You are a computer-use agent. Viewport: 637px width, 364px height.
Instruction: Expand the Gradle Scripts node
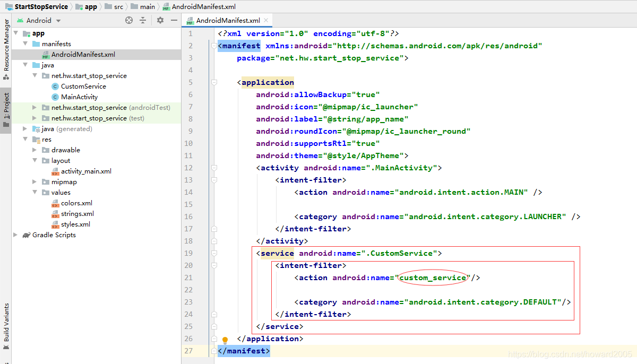[x=16, y=235]
